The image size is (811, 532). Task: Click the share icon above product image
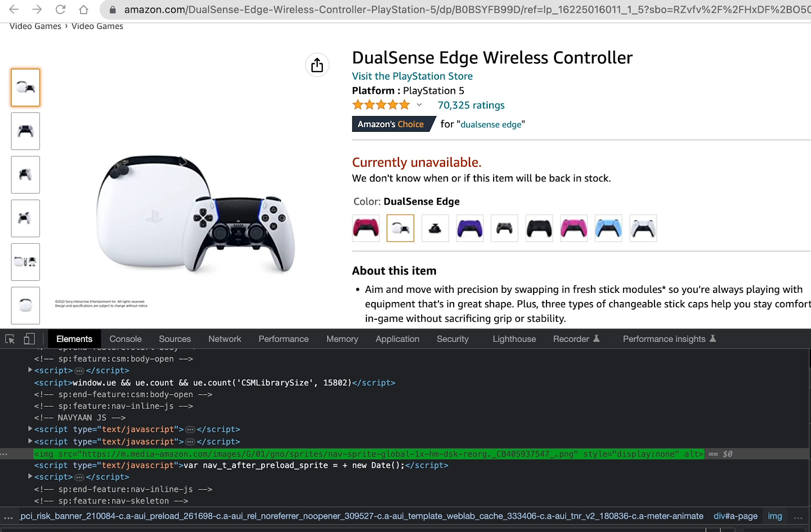pyautogui.click(x=317, y=65)
